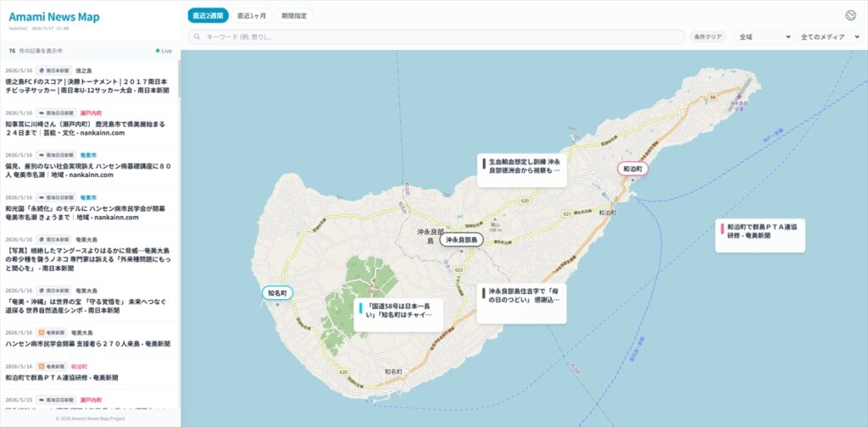
Task: Switch to the 直近2週間 period filter
Action: click(x=209, y=15)
